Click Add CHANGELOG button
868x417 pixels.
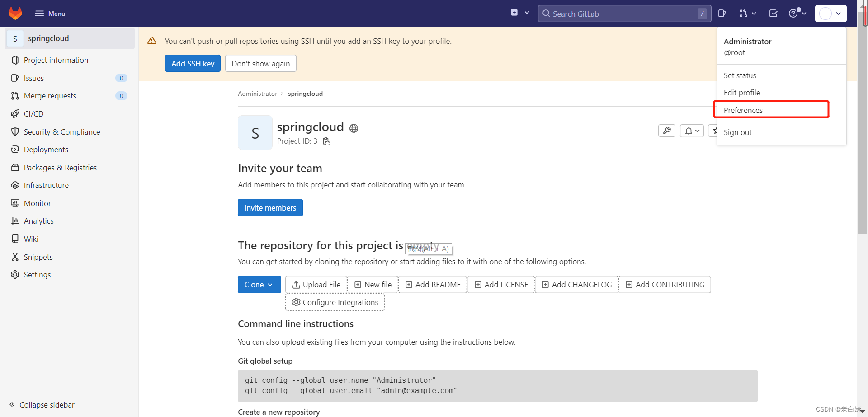tap(577, 285)
